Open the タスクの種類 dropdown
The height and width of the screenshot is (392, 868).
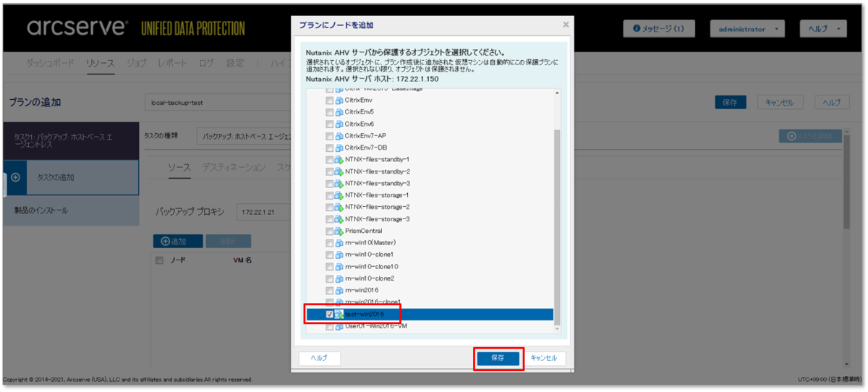(x=244, y=136)
